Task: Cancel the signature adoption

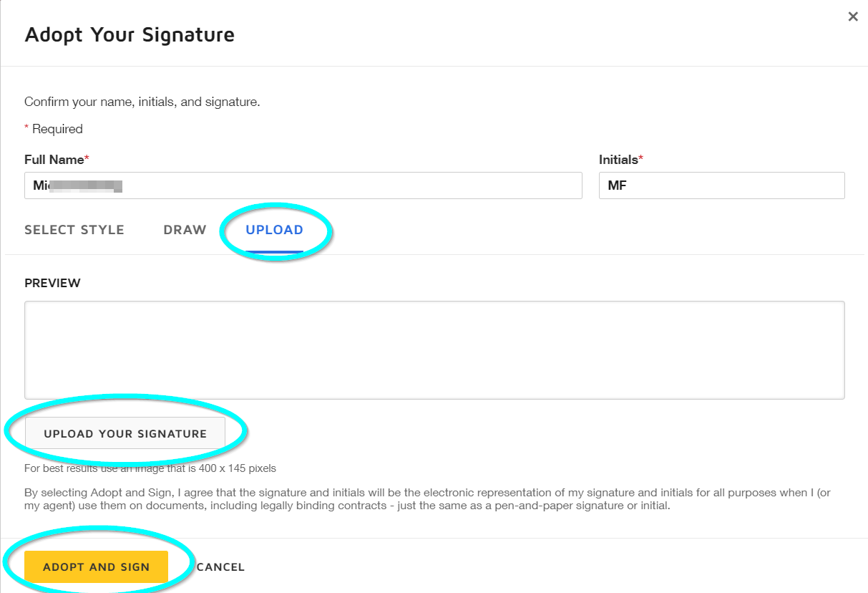Action: click(x=220, y=567)
